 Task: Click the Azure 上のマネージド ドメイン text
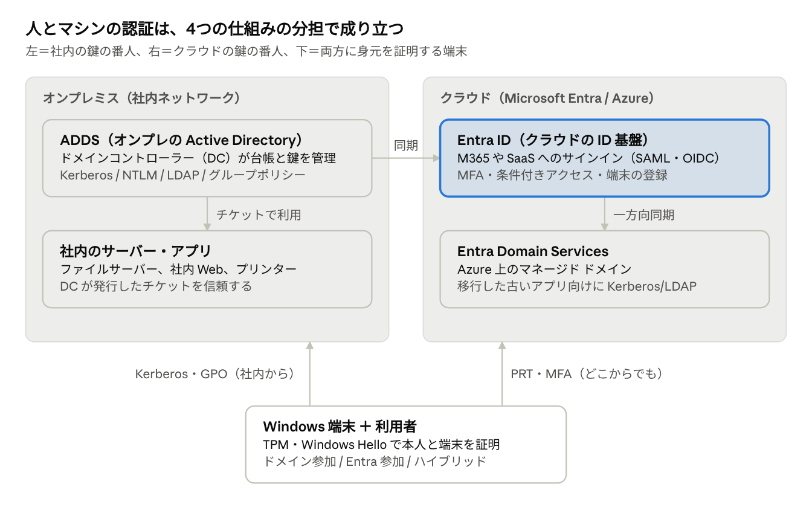coord(544,269)
